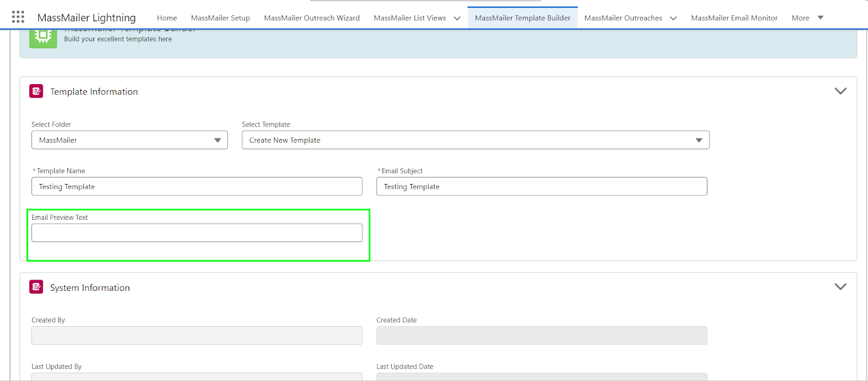Click the 'Template Information' heading
Screen dimensions: 868x381
pyautogui.click(x=94, y=92)
